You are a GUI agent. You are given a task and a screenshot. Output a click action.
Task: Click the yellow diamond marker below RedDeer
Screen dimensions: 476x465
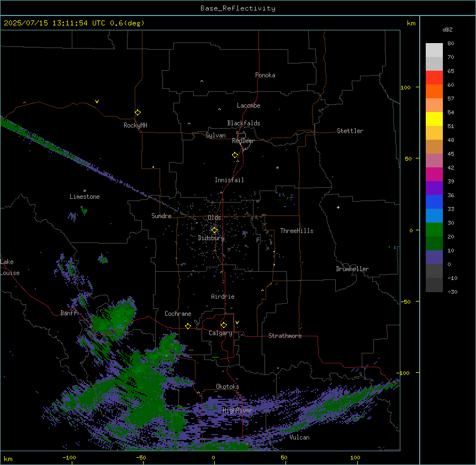tap(235, 155)
